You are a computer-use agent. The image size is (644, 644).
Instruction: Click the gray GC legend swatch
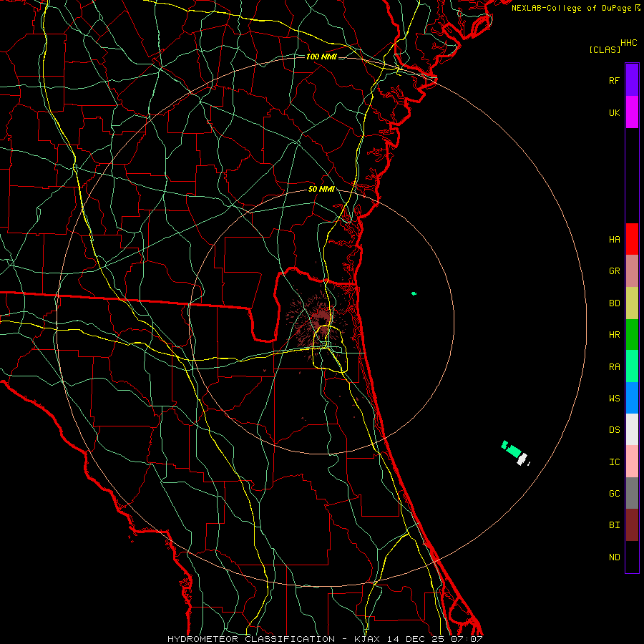[632, 493]
